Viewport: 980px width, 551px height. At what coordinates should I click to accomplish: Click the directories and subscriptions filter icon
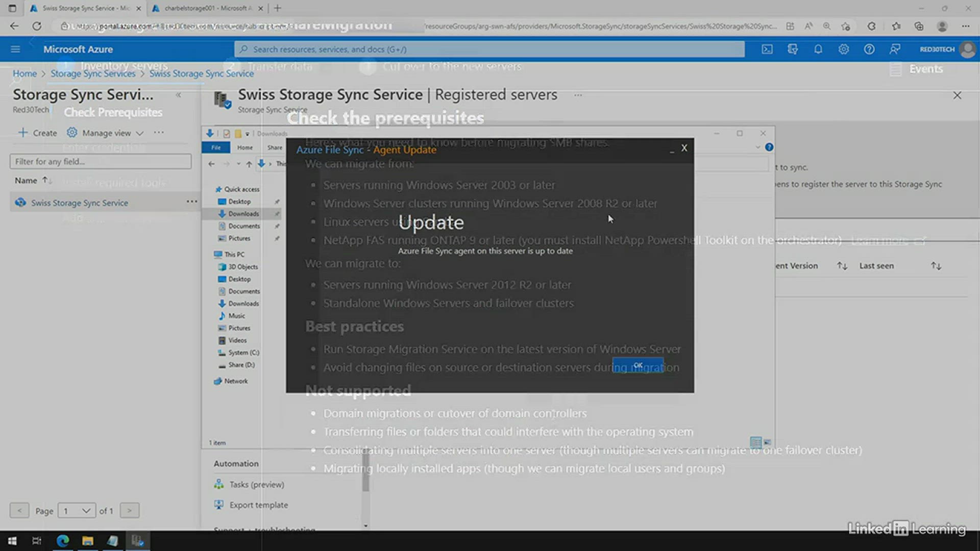pyautogui.click(x=792, y=49)
